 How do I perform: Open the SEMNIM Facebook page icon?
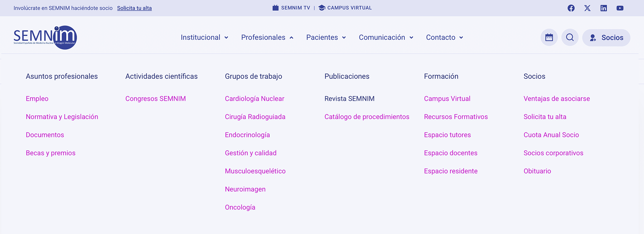point(571,8)
